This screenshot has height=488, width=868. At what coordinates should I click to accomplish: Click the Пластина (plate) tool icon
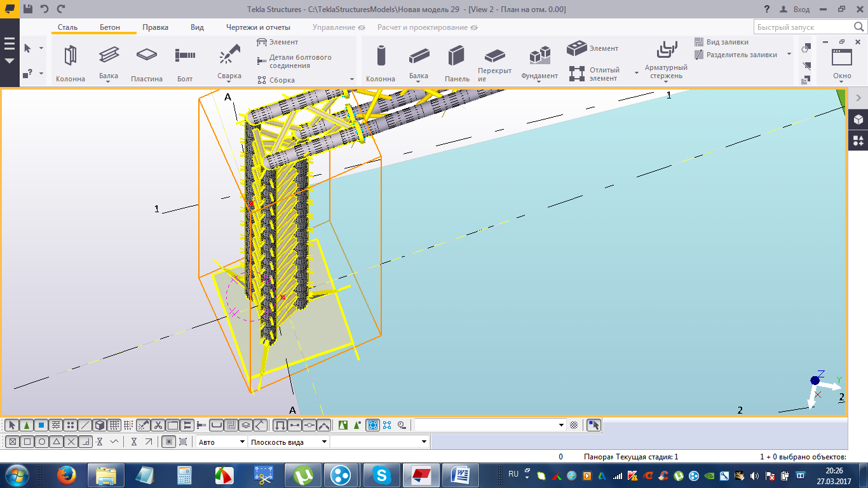147,55
